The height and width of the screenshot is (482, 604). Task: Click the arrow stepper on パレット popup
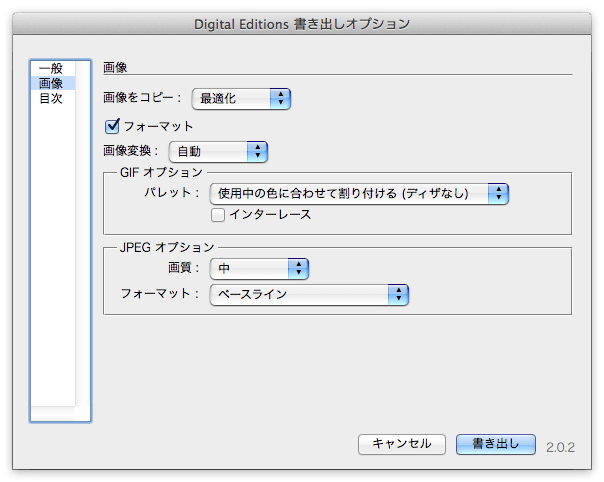[498, 193]
